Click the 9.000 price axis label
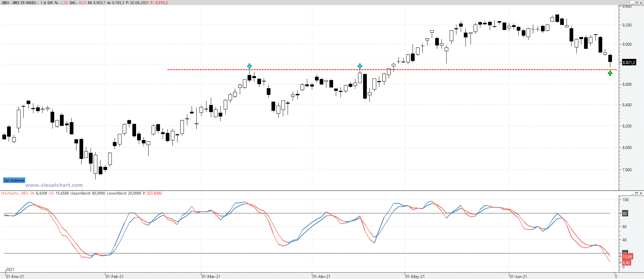This screenshot has width=644, height=279. 627,44
